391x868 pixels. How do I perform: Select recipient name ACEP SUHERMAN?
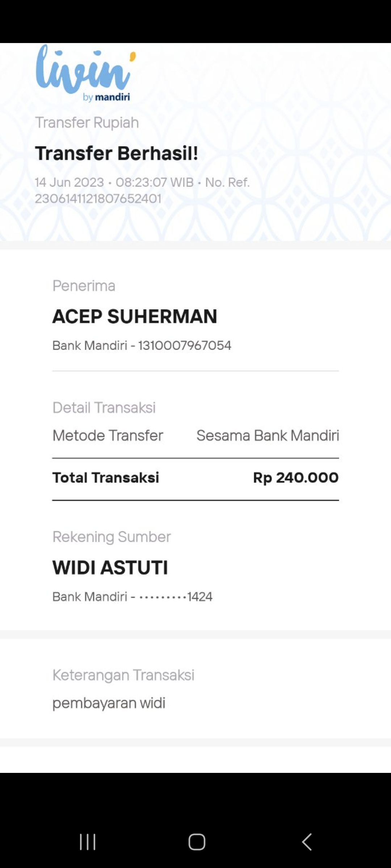click(135, 316)
